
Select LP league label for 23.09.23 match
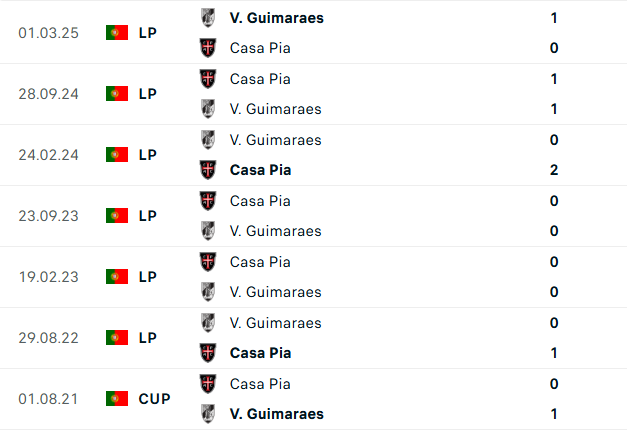tap(147, 215)
